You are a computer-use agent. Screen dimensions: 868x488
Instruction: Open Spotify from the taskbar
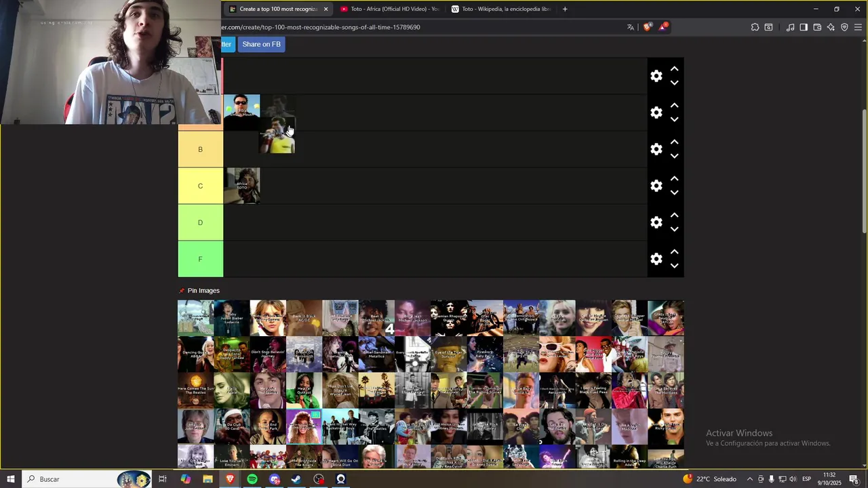pyautogui.click(x=252, y=479)
